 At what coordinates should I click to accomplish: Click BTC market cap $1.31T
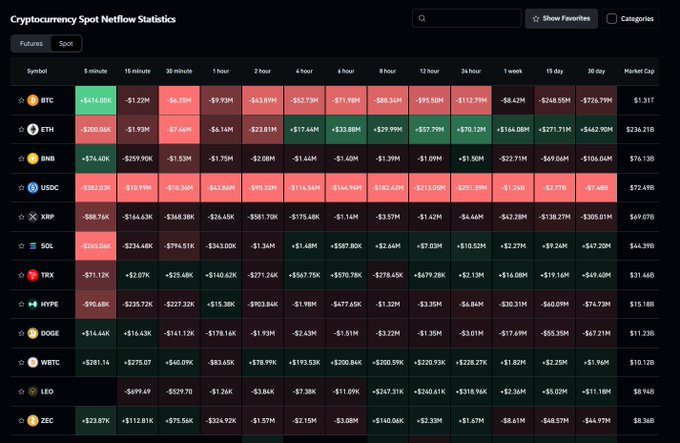tap(644, 100)
